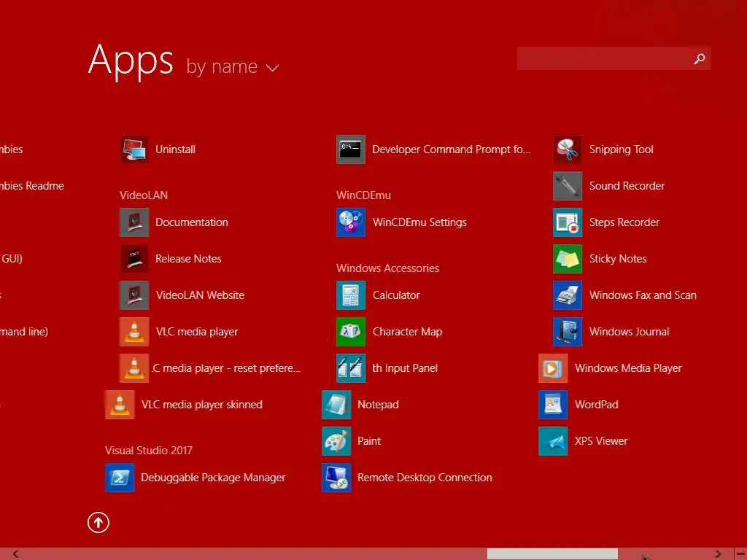
Task: Click the 'Windows Media Player' label text
Action: pos(628,368)
